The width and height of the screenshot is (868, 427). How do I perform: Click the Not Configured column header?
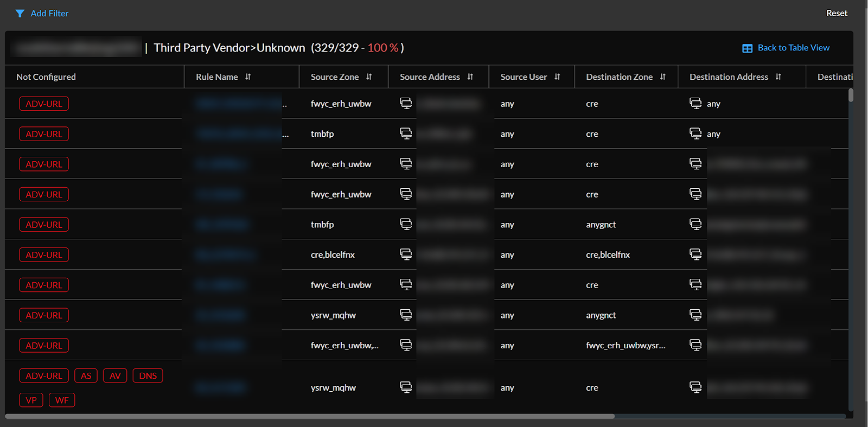click(x=46, y=77)
